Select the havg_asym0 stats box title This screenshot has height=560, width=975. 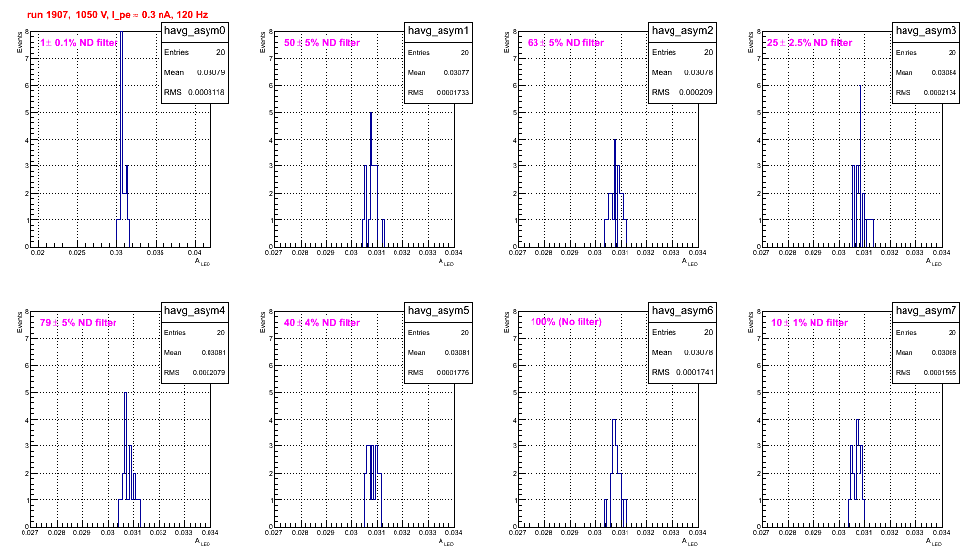click(195, 31)
